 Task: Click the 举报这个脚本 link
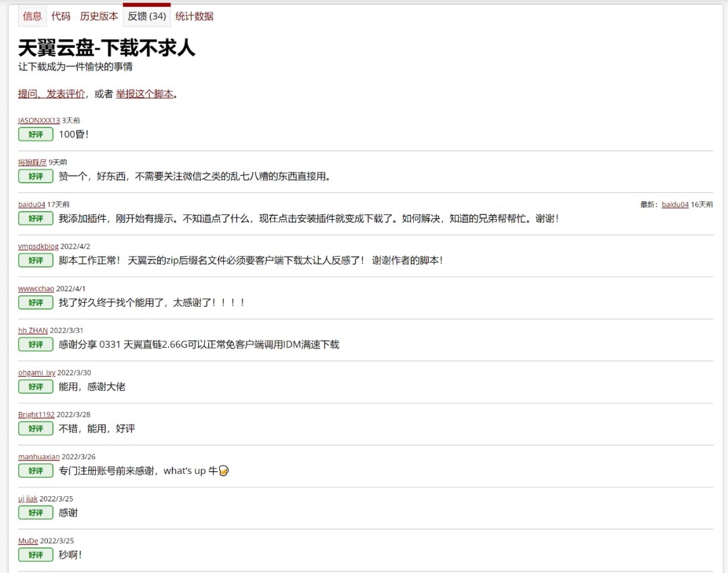(x=144, y=94)
